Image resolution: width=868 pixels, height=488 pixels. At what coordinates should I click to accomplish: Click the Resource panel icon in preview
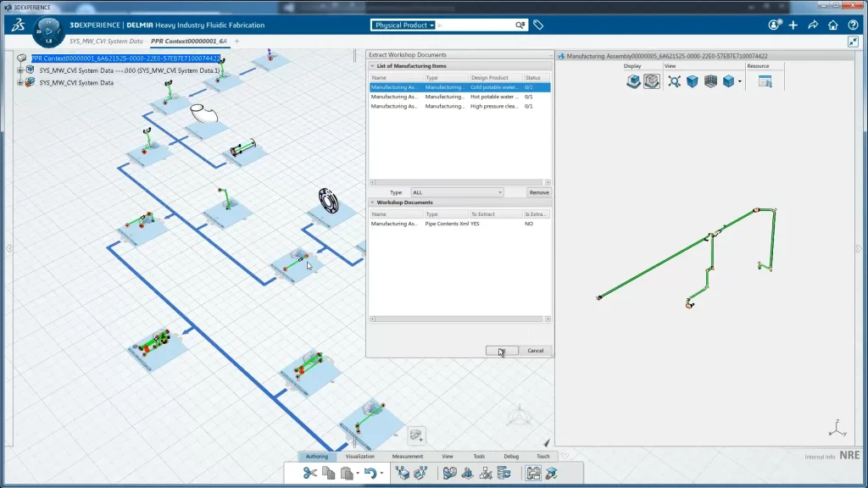765,81
